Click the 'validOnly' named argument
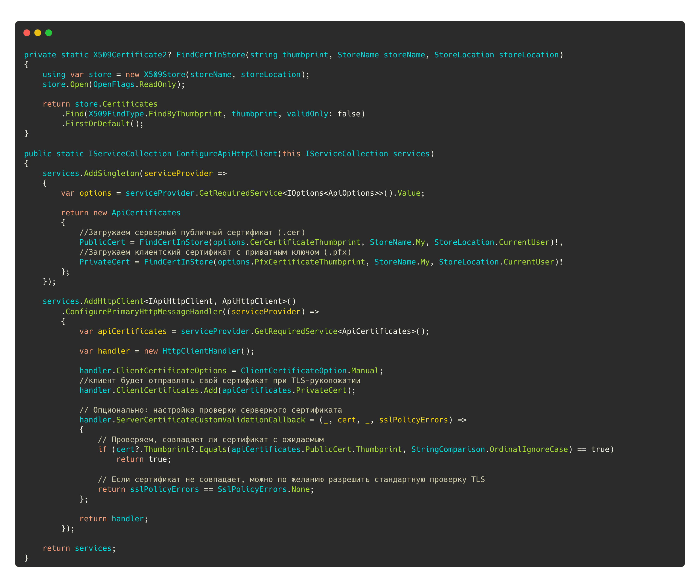Image resolution: width=700 pixels, height=588 pixels. pyautogui.click(x=307, y=114)
